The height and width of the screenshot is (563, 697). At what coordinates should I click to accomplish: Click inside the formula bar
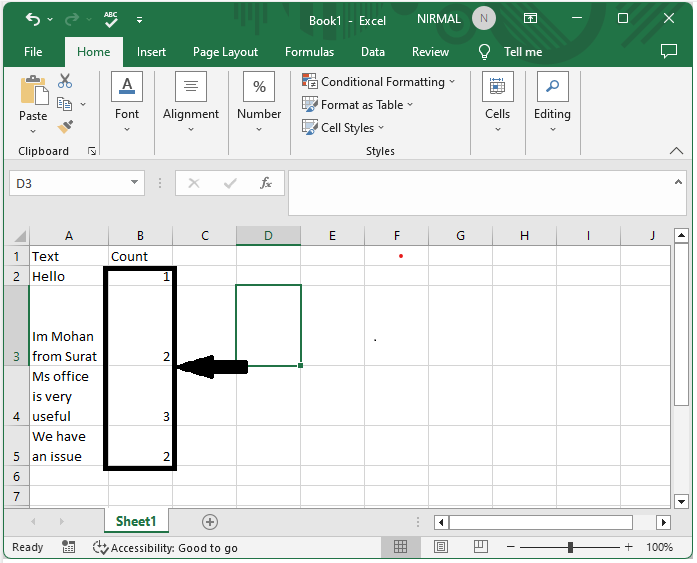coord(481,192)
